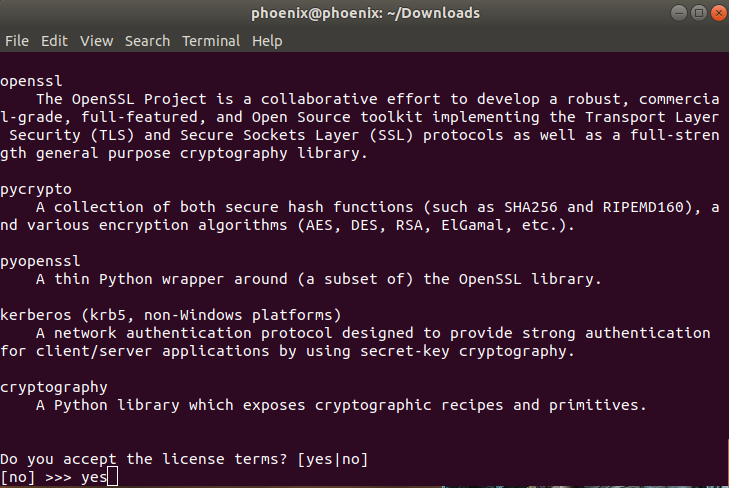Screen dimensions: 729x488
Task: Click the 'openssl' heading line
Action: click(x=31, y=81)
